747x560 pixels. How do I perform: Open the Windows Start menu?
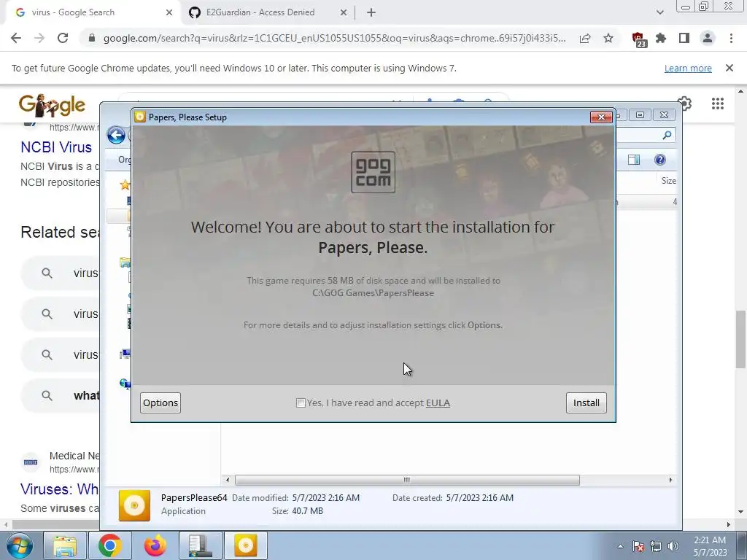point(18,545)
